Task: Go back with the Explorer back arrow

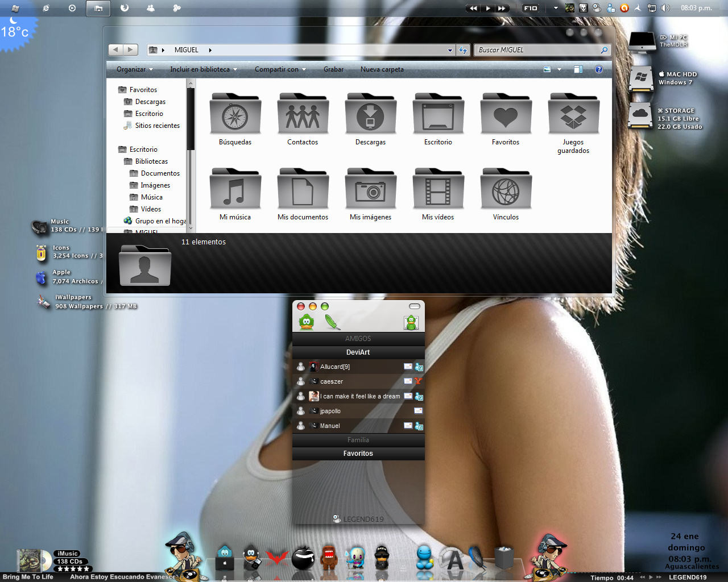Action: [115, 50]
